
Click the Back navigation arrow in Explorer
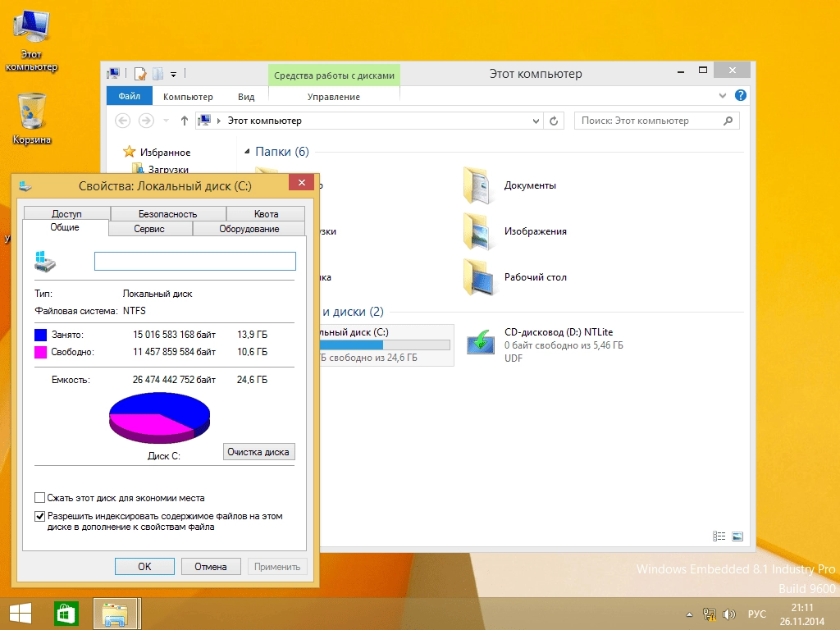[123, 121]
